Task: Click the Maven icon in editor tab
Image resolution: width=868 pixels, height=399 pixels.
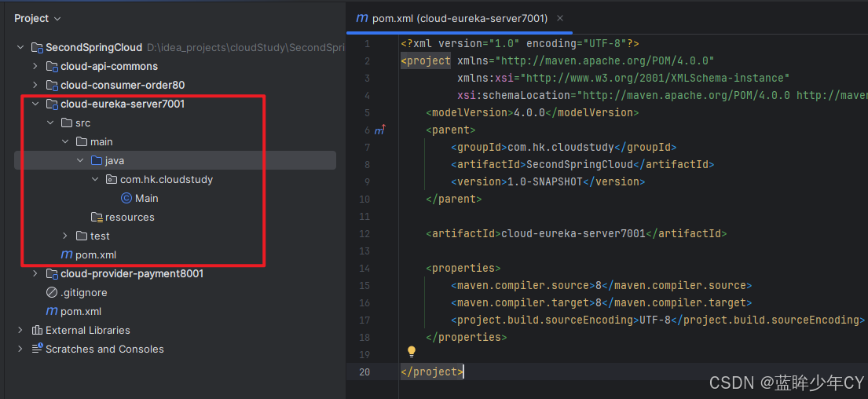Action: click(x=362, y=18)
